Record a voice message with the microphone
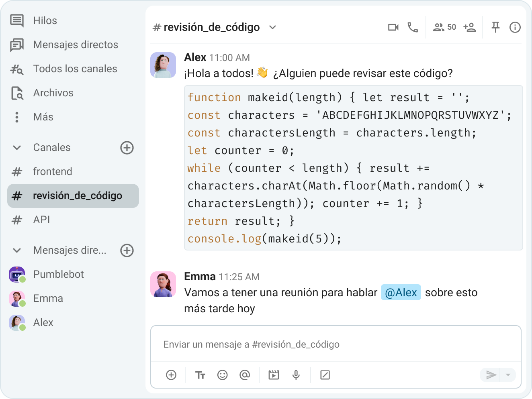 tap(296, 375)
